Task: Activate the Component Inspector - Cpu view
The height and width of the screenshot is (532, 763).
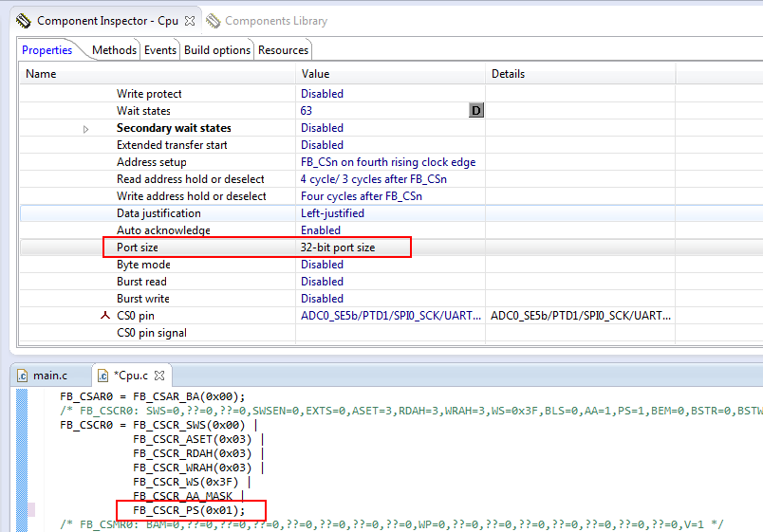Action: click(107, 21)
